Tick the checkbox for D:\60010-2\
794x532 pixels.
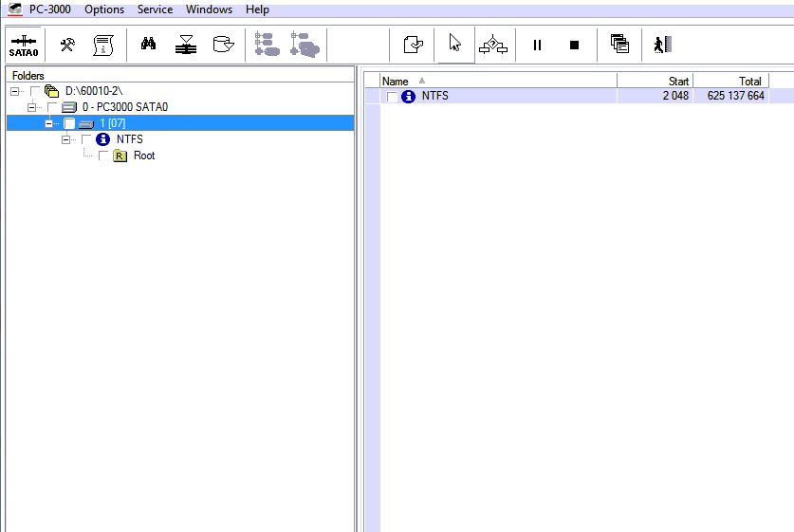(x=35, y=91)
